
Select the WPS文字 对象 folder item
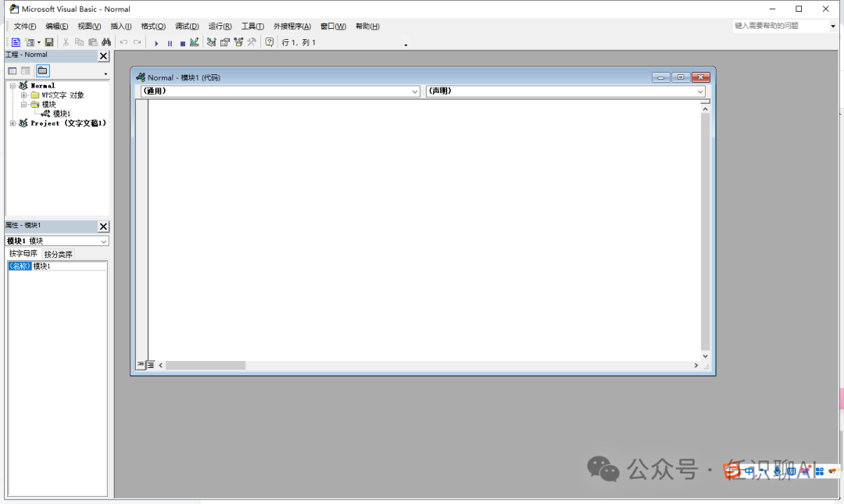point(63,95)
